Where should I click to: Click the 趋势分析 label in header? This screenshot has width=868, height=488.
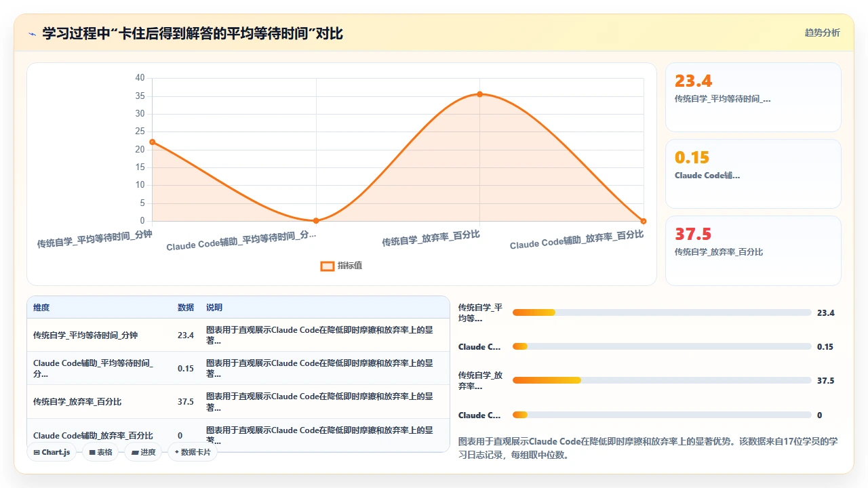822,33
